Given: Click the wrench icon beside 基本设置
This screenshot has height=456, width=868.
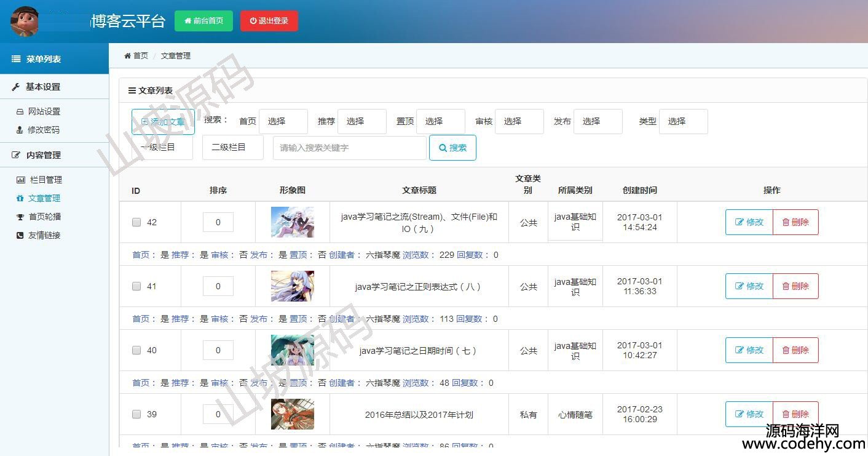Looking at the screenshot, I should point(16,87).
